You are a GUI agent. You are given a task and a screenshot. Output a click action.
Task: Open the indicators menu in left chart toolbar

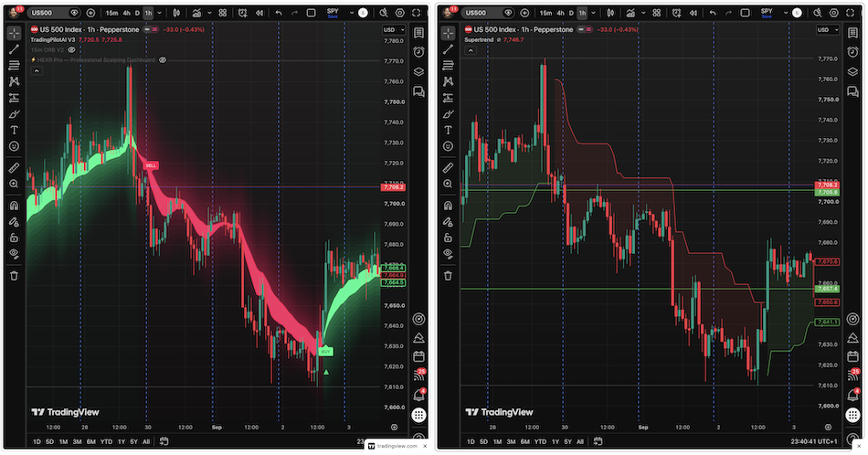[x=196, y=13]
